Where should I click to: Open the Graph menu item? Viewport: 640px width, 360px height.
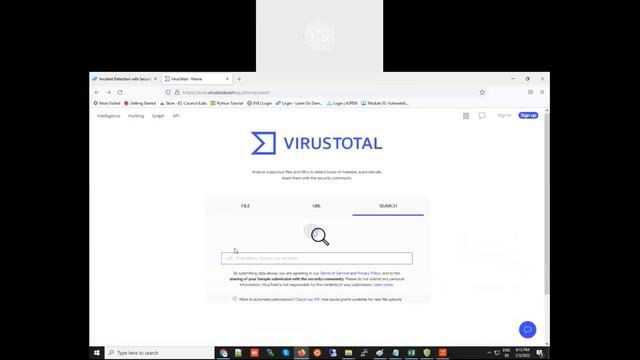158,116
